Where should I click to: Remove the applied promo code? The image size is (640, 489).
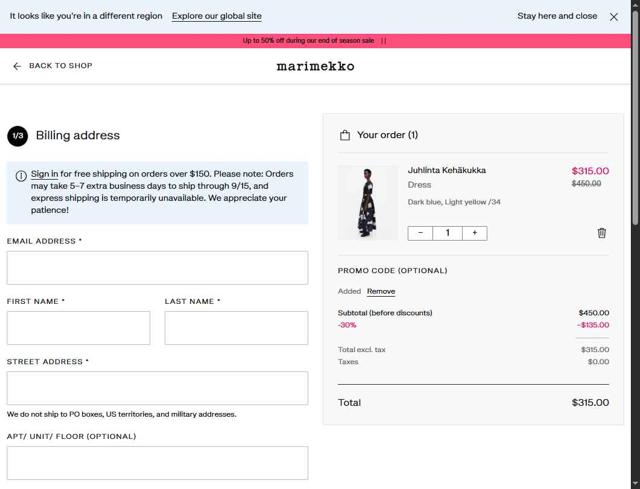pyautogui.click(x=381, y=291)
